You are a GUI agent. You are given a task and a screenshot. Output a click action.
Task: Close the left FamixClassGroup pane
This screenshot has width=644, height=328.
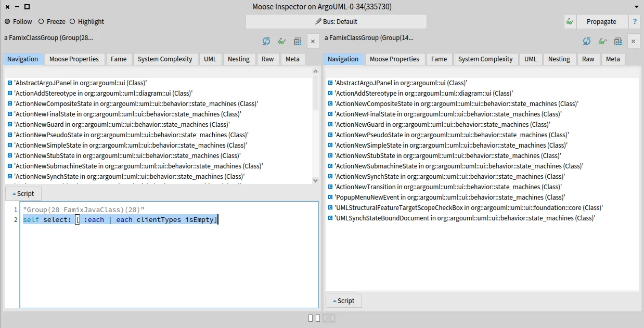point(313,41)
